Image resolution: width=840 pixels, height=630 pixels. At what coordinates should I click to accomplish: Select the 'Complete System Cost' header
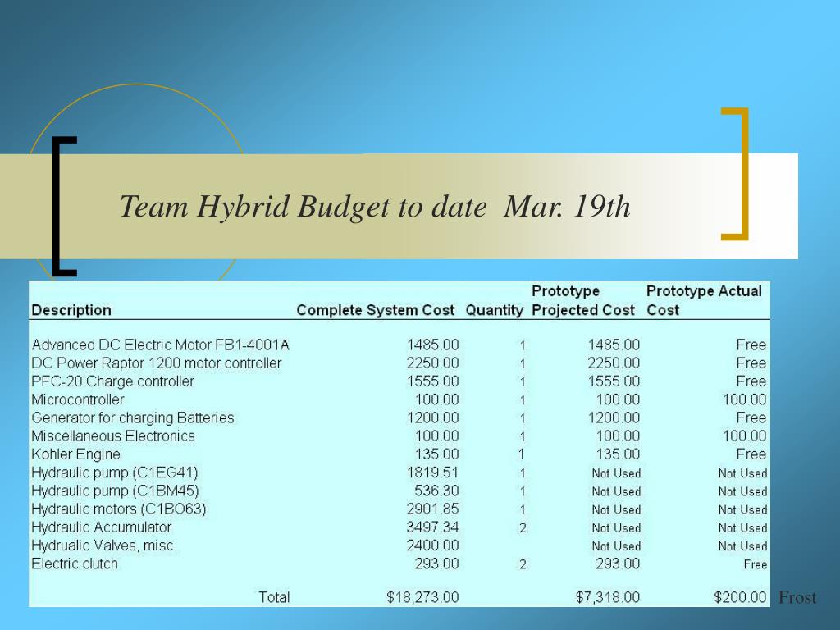point(376,310)
